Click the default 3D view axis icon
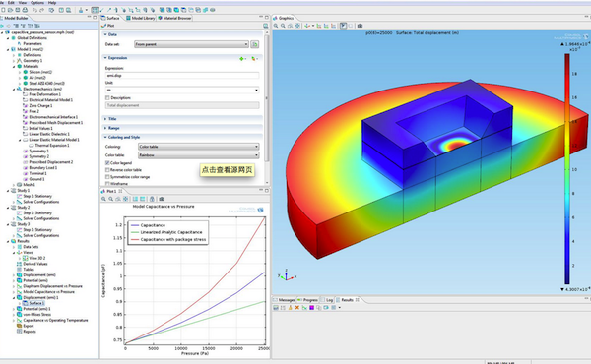 point(307,26)
